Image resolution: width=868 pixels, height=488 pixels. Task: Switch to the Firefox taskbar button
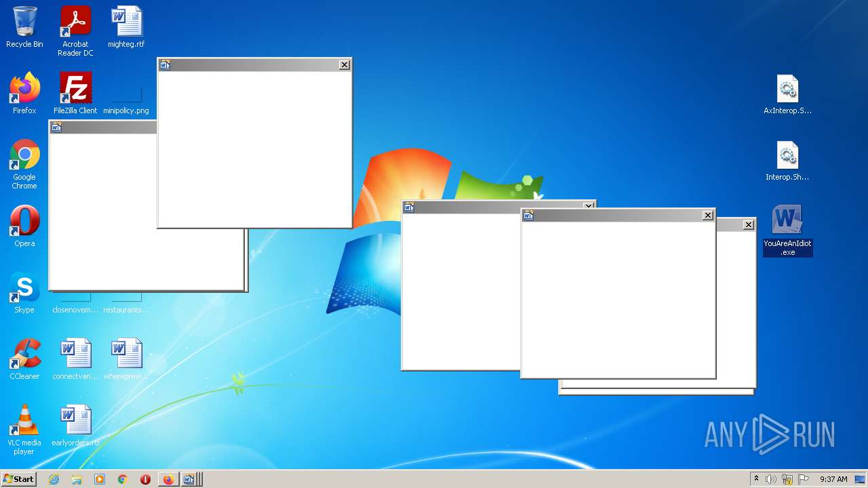pyautogui.click(x=168, y=479)
